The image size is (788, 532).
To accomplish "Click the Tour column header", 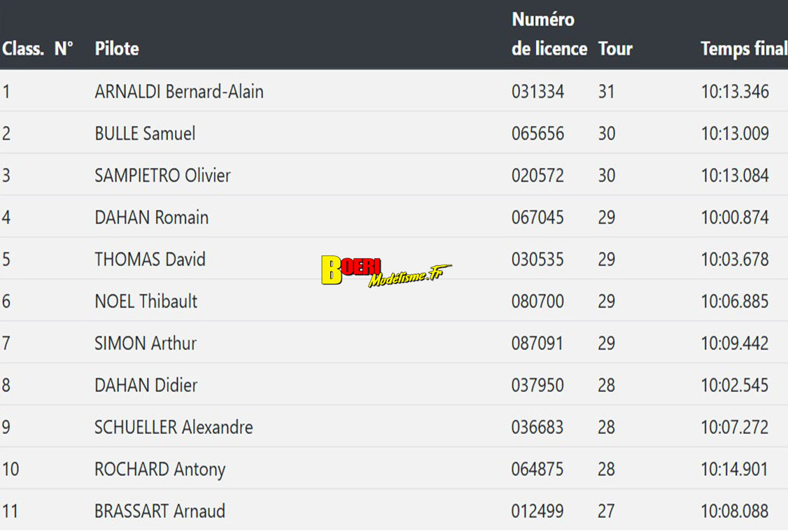I will click(615, 49).
